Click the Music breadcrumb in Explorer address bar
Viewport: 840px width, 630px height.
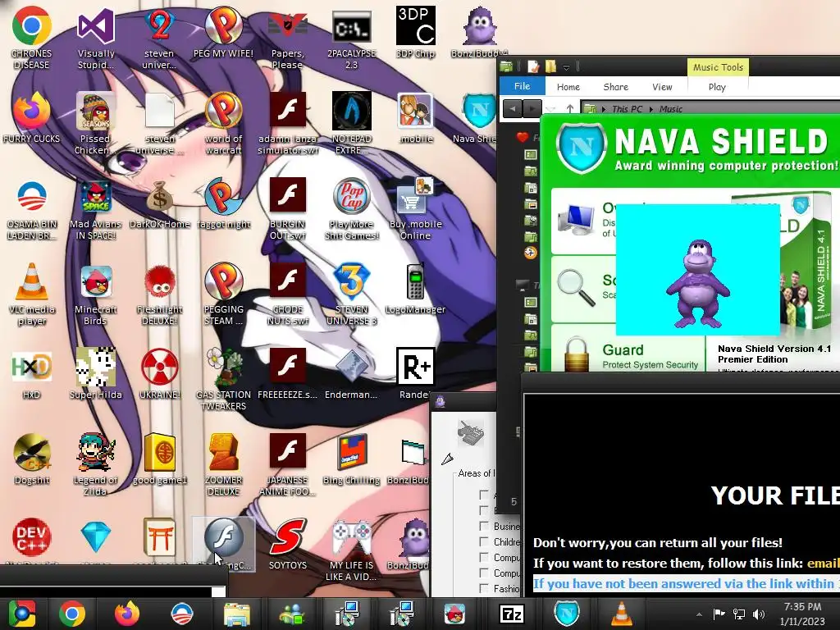coord(671,109)
